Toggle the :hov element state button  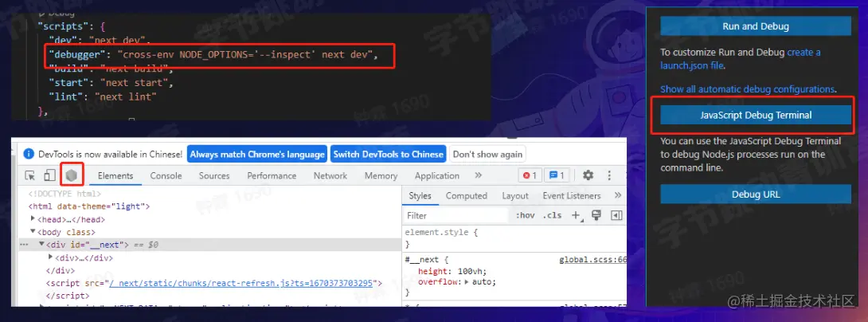pyautogui.click(x=525, y=215)
